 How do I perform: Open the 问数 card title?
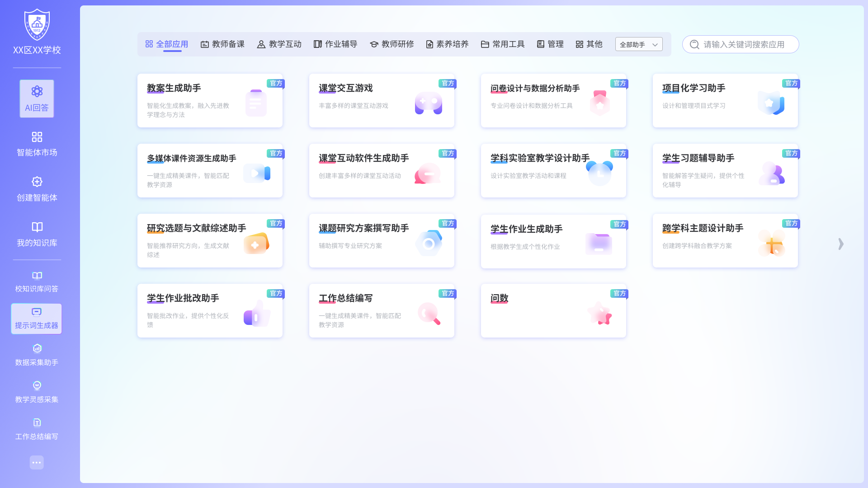point(500,298)
